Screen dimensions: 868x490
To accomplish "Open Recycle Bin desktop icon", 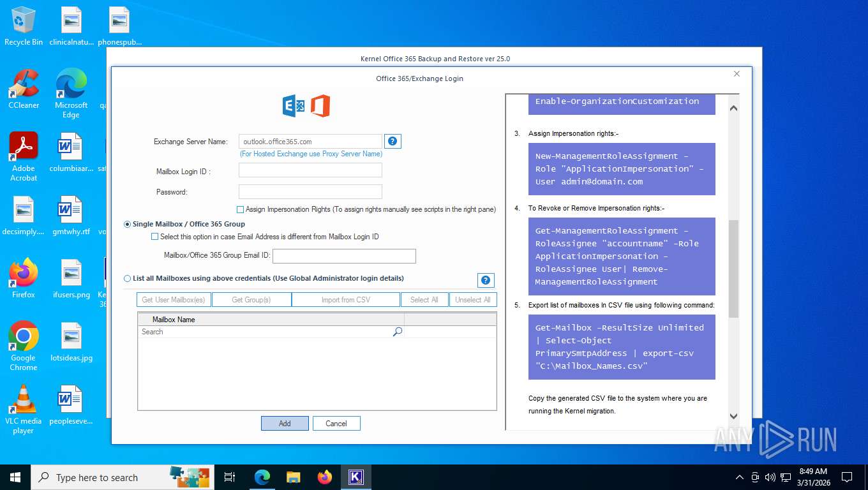I will click(24, 26).
